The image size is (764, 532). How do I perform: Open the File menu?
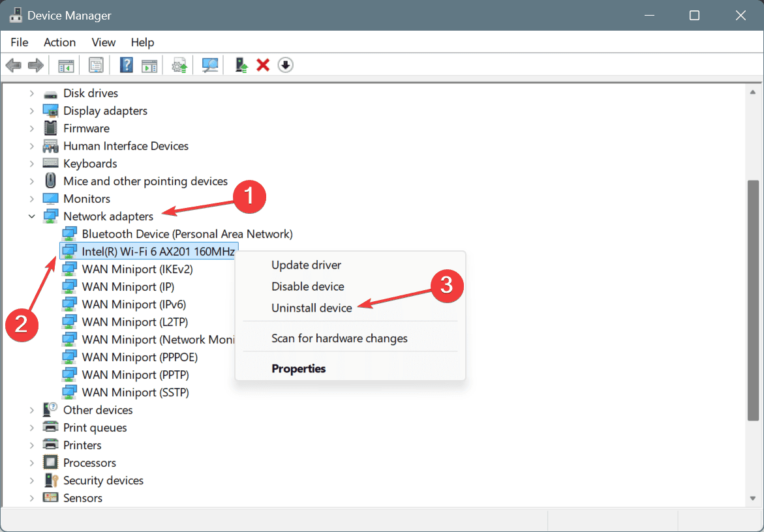(x=20, y=42)
